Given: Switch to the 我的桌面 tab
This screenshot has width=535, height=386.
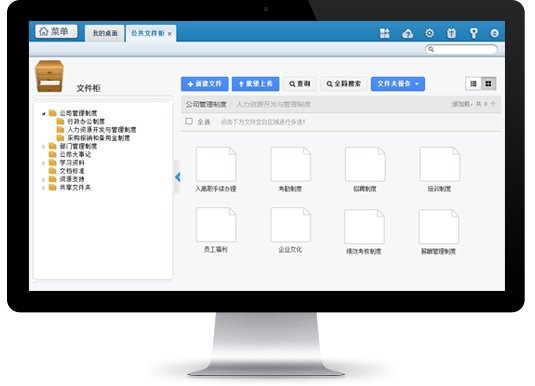Looking at the screenshot, I should [105, 33].
